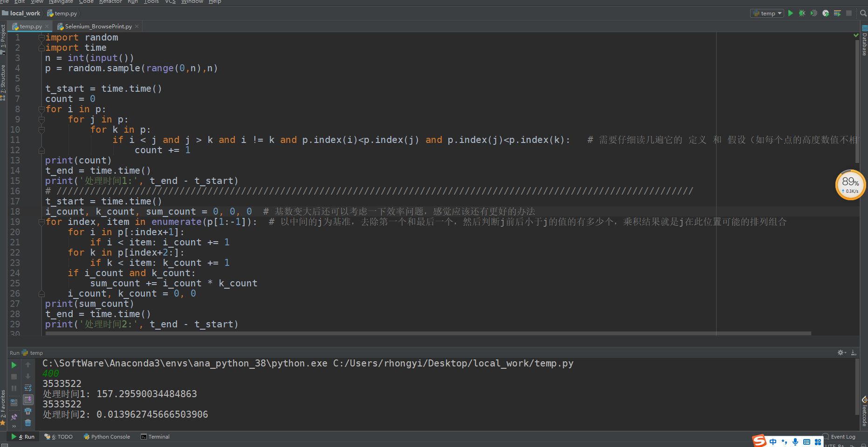This screenshot has height=447, width=868.
Task: Collapse the for k loop fold at line 10
Action: pos(41,129)
